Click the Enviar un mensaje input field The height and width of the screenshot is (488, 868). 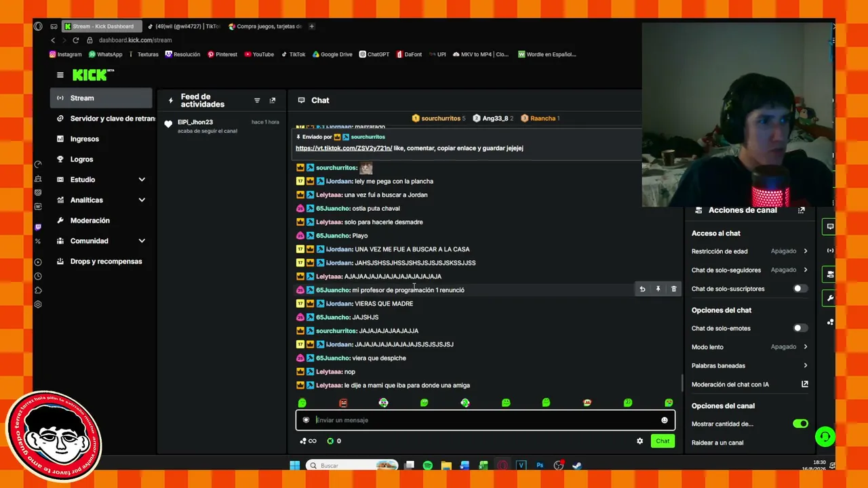pyautogui.click(x=486, y=420)
